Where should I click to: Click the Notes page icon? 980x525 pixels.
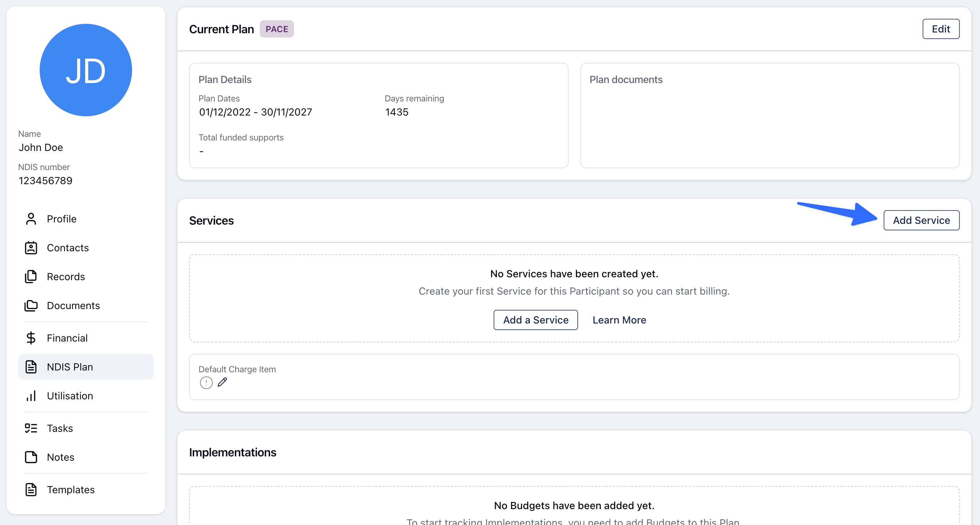(x=31, y=457)
